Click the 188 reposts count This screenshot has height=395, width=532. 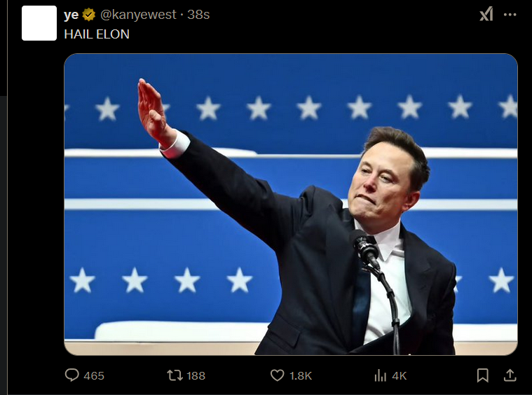(x=196, y=375)
